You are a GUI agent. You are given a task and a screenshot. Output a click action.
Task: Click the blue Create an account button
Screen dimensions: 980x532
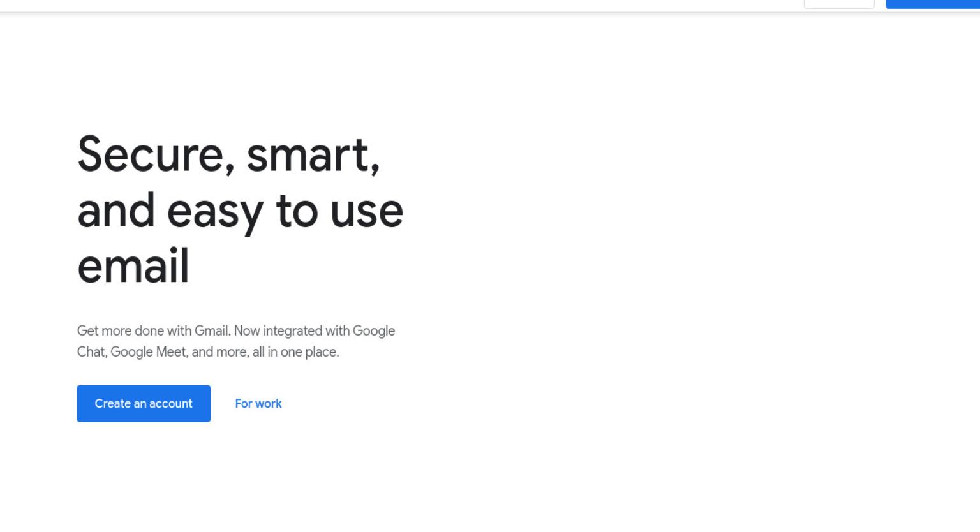pos(144,403)
